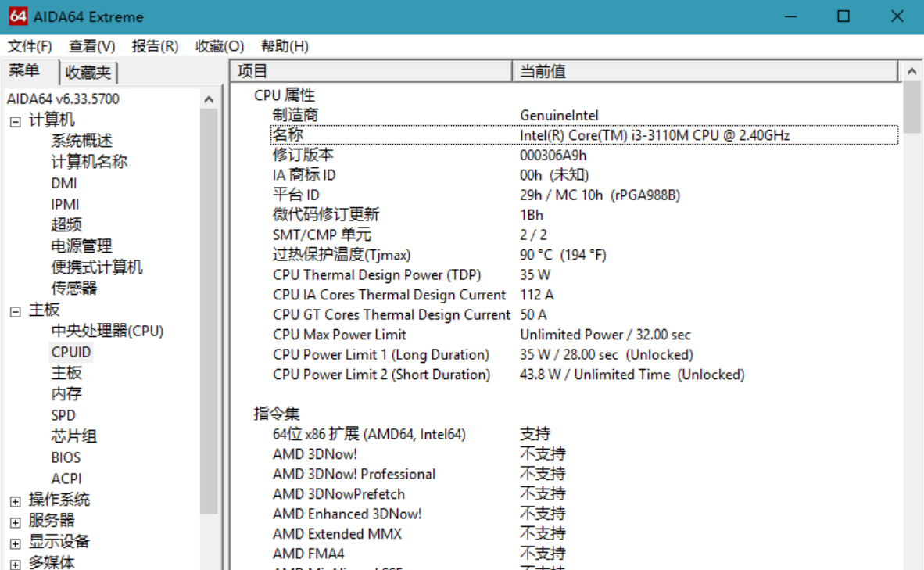Screen dimensions: 924x570
Task: Click the tree panel vertical scrollbar thumb
Action: tap(209, 311)
